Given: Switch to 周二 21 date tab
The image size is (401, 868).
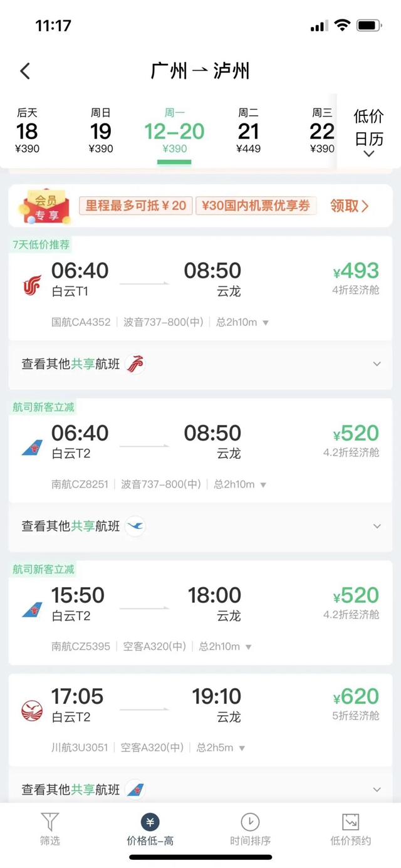Looking at the screenshot, I should pos(249,130).
